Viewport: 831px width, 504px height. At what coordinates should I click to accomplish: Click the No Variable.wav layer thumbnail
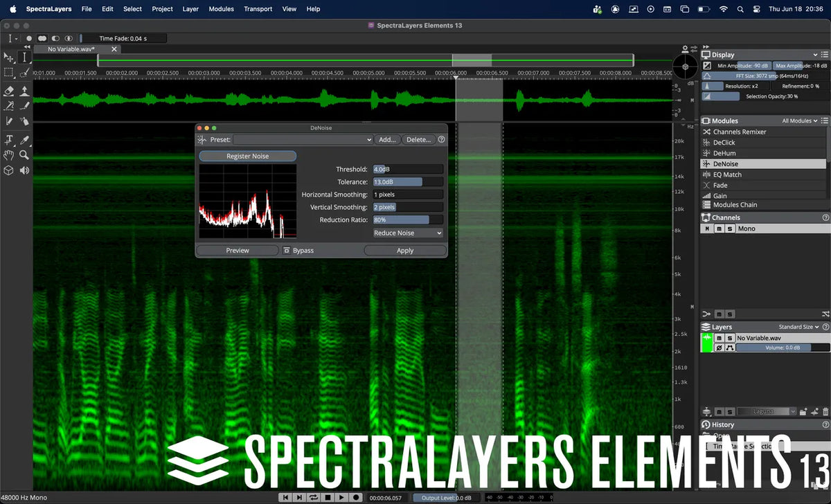[x=707, y=343]
